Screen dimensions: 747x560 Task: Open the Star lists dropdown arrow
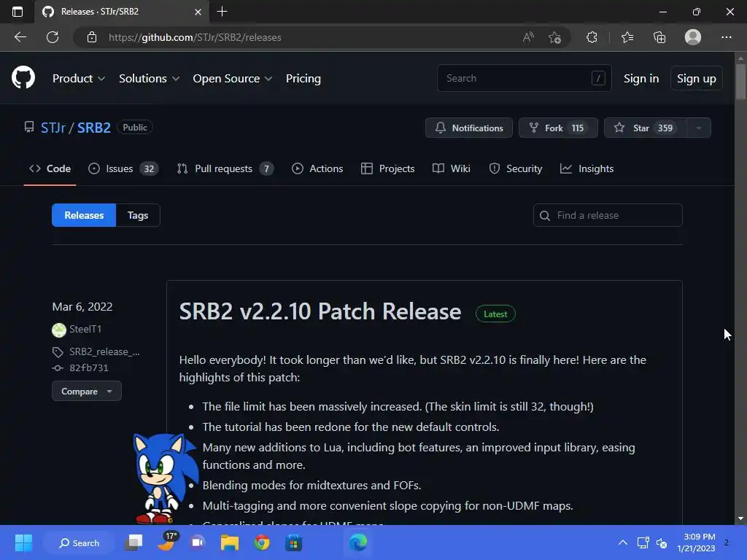[x=699, y=128]
